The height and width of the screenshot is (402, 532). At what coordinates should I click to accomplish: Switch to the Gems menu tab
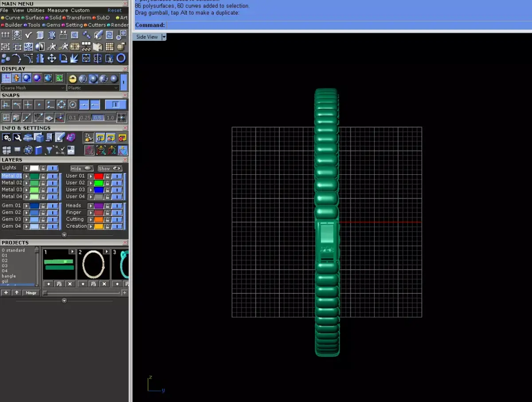[x=53, y=25]
